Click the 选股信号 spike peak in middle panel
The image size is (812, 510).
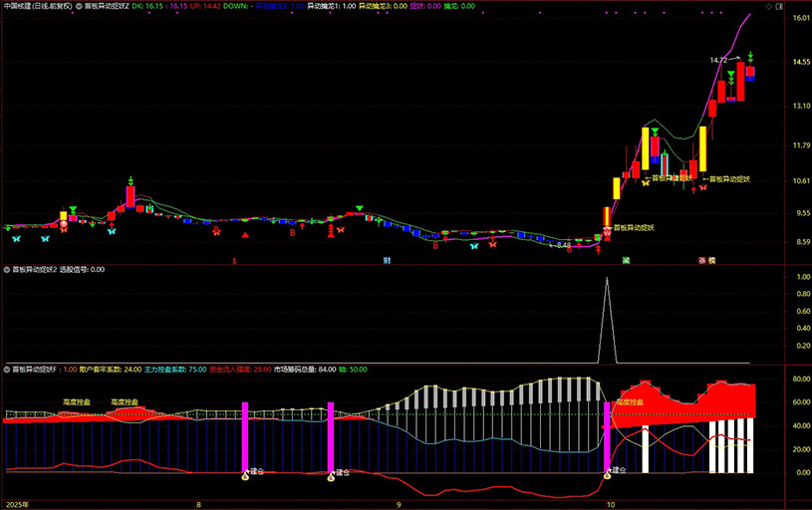(x=607, y=280)
